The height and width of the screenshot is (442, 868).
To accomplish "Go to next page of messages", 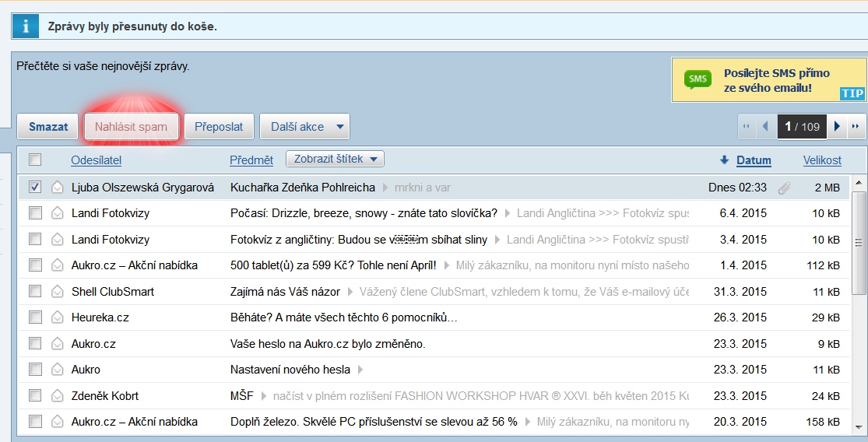I will click(x=838, y=126).
